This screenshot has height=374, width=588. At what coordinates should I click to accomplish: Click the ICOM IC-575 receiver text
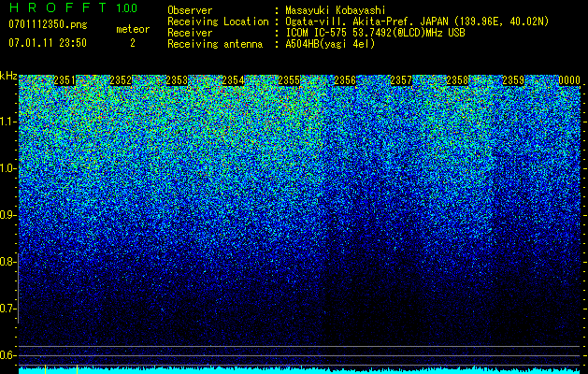(x=375, y=33)
